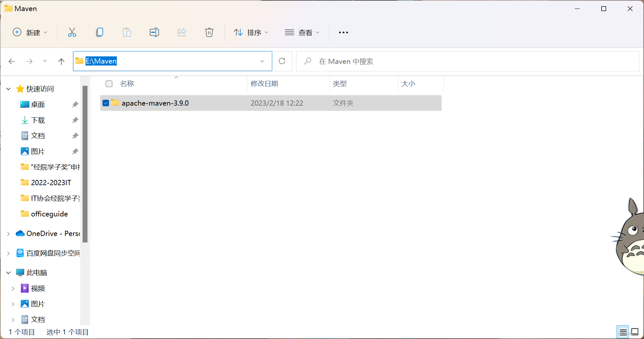Click pin icon next to pinned 图片
The height and width of the screenshot is (339, 644).
pos(75,151)
